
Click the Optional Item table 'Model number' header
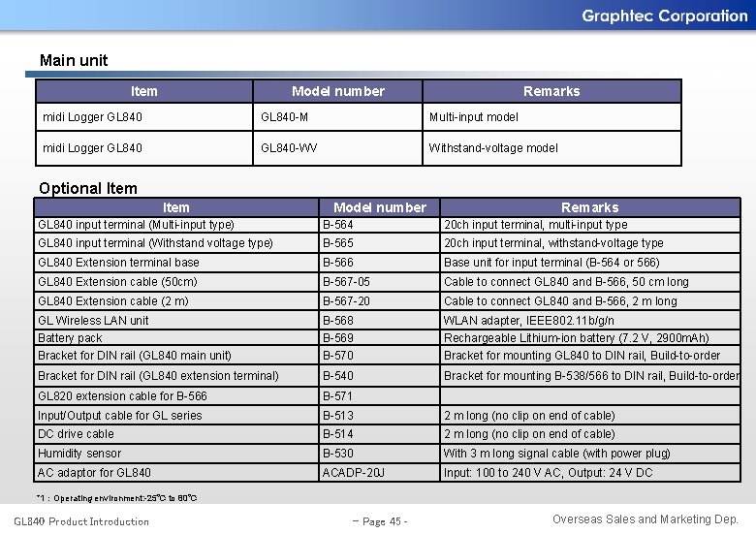pyautogui.click(x=379, y=207)
